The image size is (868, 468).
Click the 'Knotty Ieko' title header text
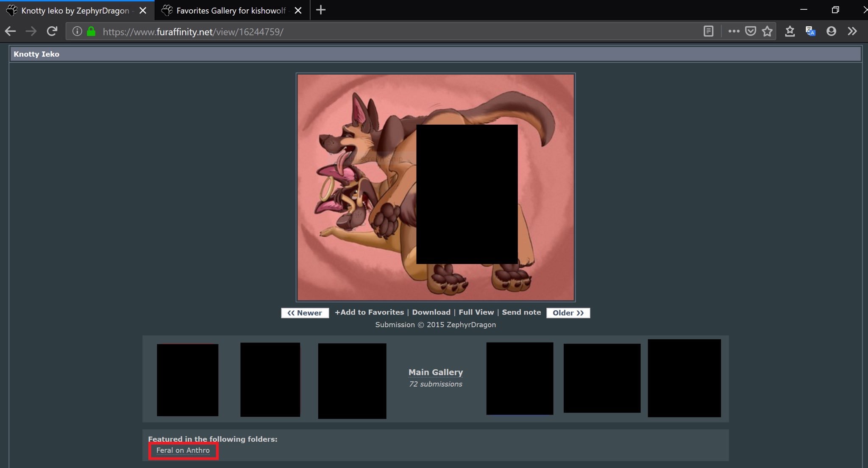click(36, 54)
